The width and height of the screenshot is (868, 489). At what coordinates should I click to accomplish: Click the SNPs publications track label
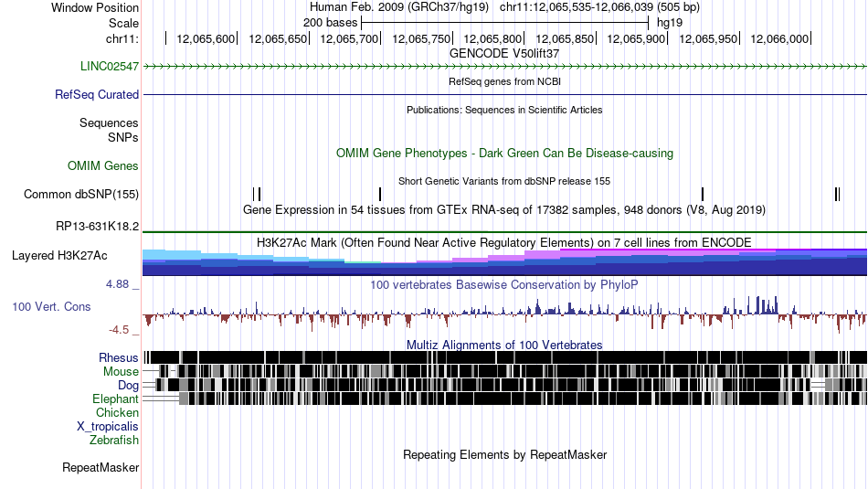(123, 137)
